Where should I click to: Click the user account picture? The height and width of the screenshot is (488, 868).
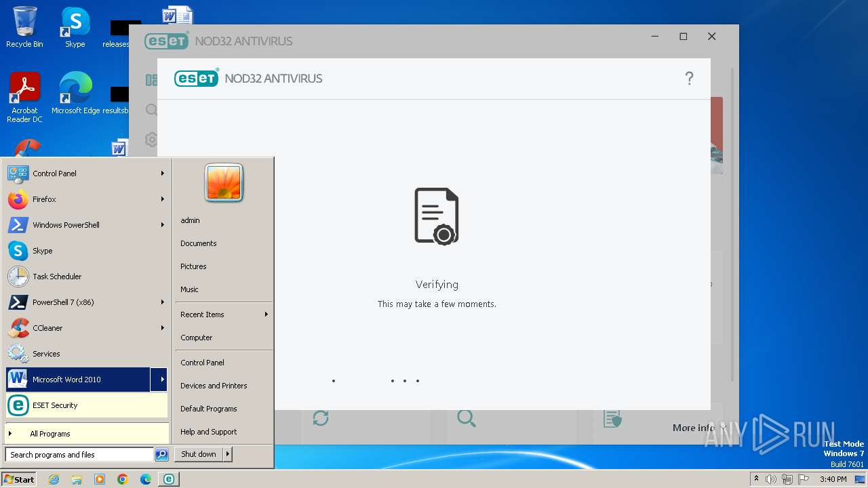pyautogui.click(x=224, y=183)
